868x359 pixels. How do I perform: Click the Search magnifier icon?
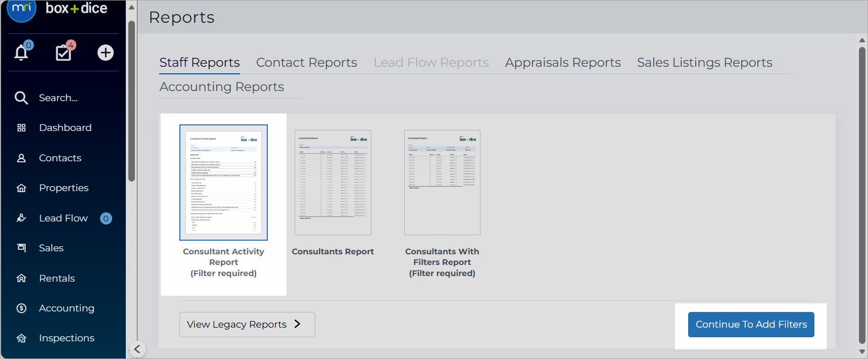[21, 98]
